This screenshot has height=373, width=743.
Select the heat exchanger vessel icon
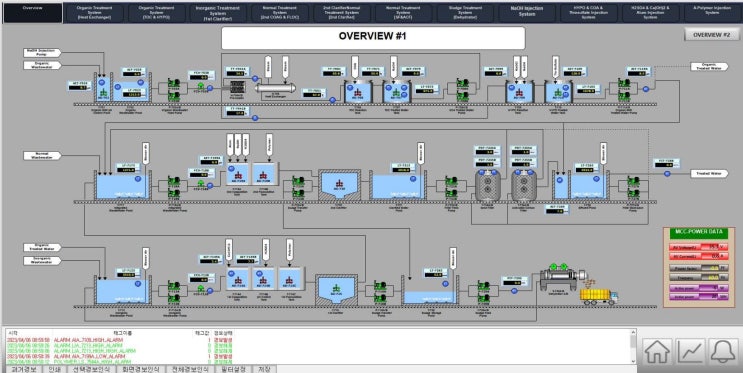(x=275, y=88)
